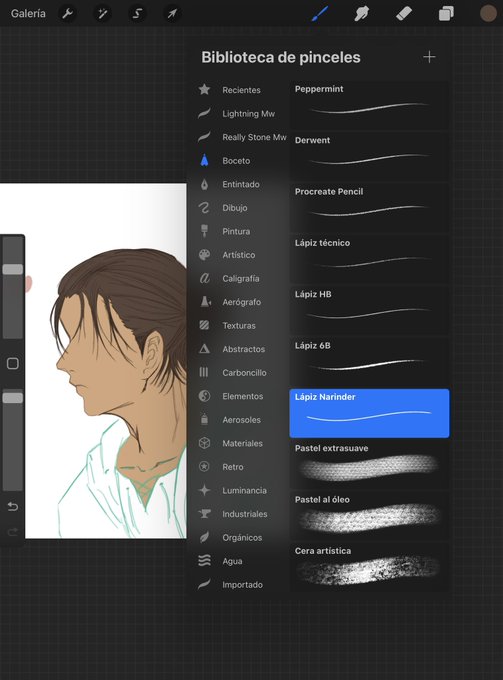Viewport: 503px width, 680px height.
Task: Choose the Peppermint brush
Action: coord(369,105)
